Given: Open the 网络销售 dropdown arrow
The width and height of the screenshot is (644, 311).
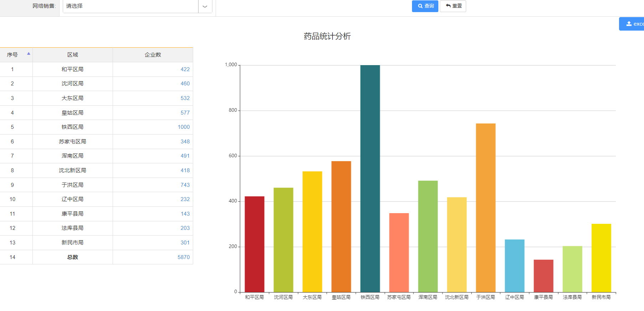Looking at the screenshot, I should coord(205,6).
